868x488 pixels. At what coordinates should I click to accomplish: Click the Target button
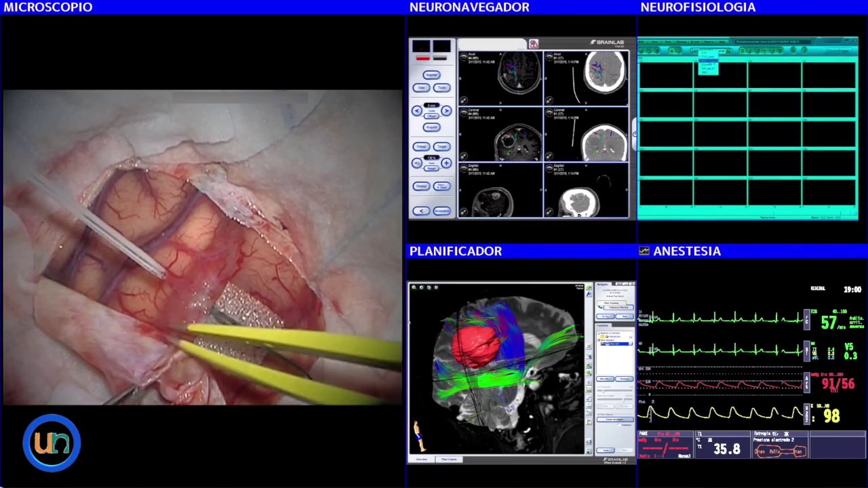tap(441, 146)
